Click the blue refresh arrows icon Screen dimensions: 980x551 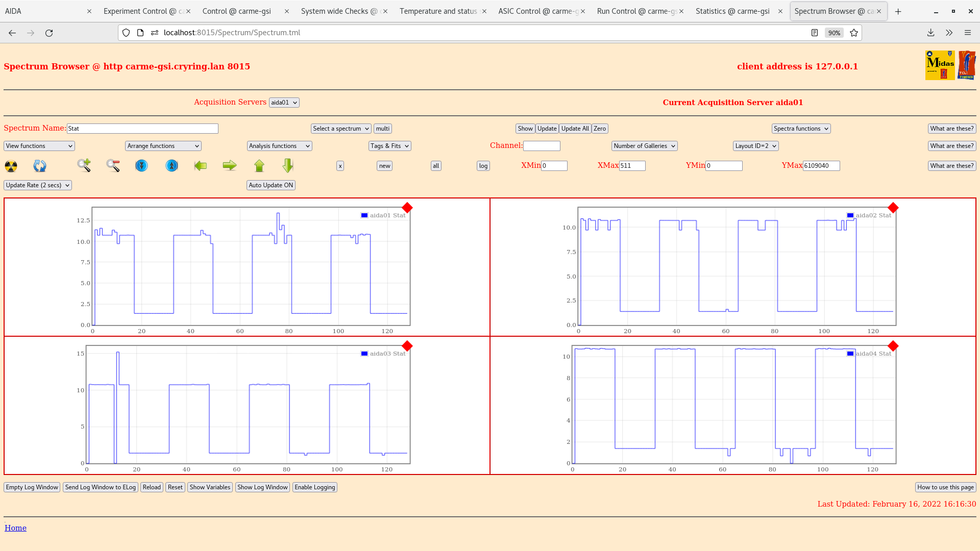[40, 166]
